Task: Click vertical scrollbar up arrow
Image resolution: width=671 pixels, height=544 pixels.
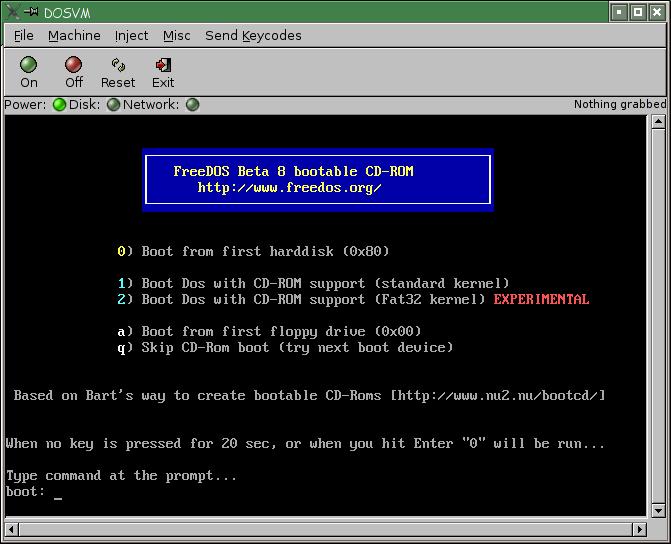Action: tap(658, 122)
